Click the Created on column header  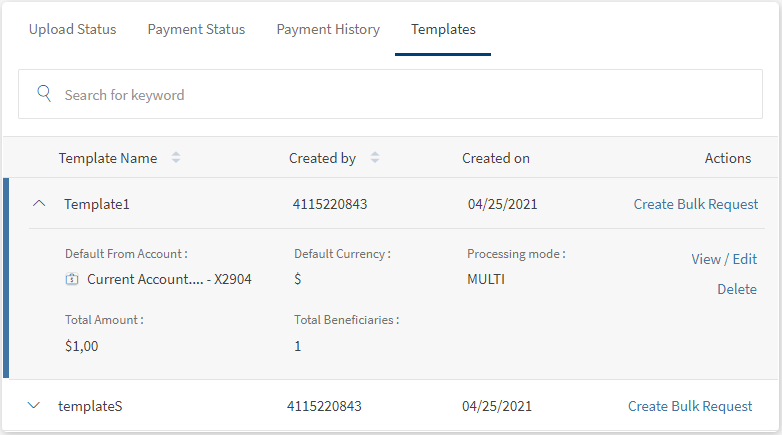coord(496,158)
